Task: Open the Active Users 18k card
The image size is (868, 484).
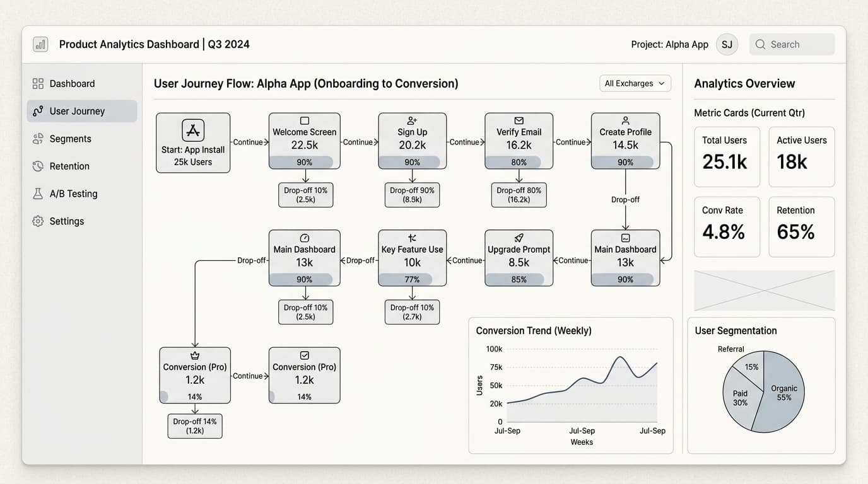Action: 802,157
